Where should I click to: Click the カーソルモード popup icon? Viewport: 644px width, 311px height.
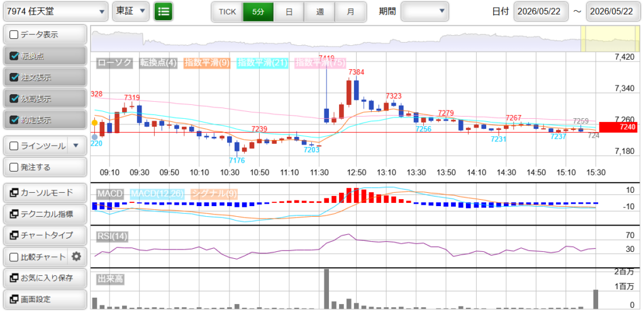[x=14, y=192]
